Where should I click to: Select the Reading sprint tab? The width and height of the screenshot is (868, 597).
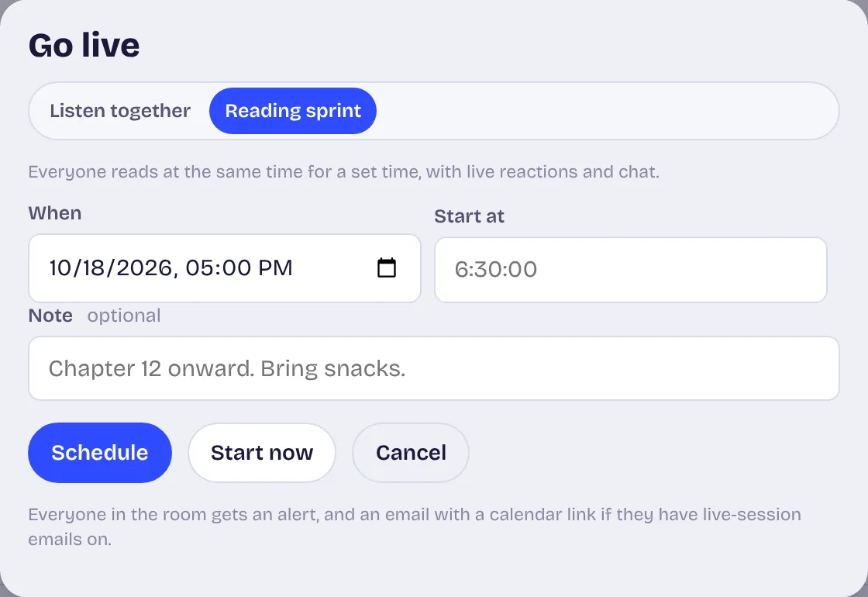click(293, 111)
